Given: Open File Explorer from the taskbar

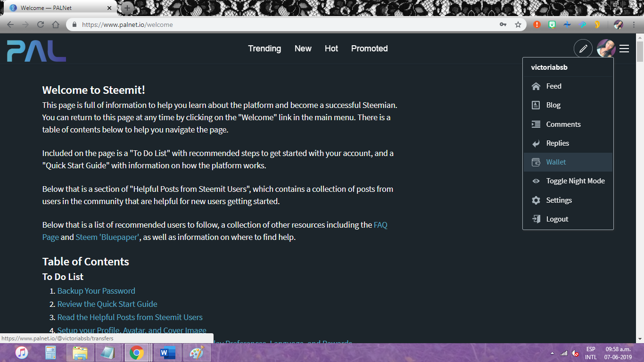Looking at the screenshot, I should pos(80,353).
